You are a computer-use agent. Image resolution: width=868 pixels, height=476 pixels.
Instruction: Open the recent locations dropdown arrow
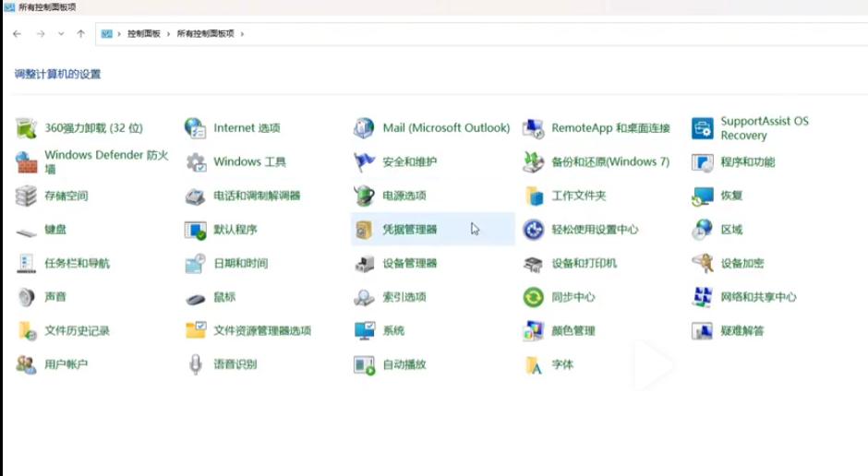tap(61, 34)
